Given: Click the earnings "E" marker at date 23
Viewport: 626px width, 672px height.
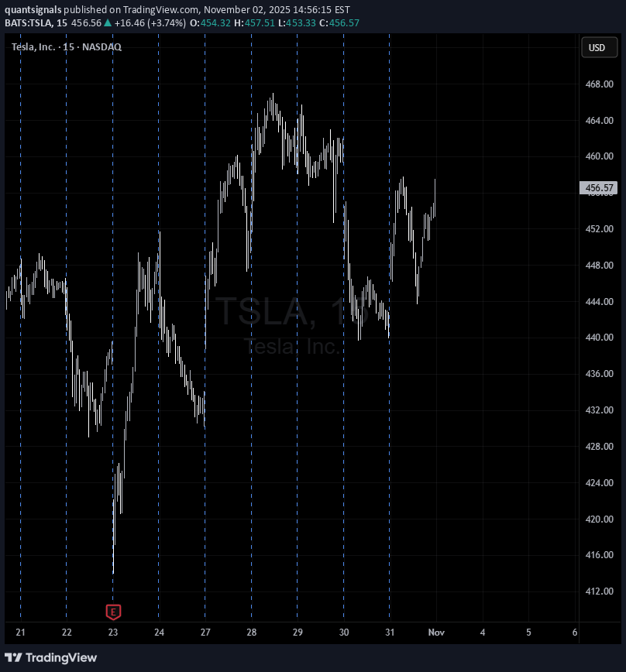Looking at the screenshot, I should tap(113, 612).
